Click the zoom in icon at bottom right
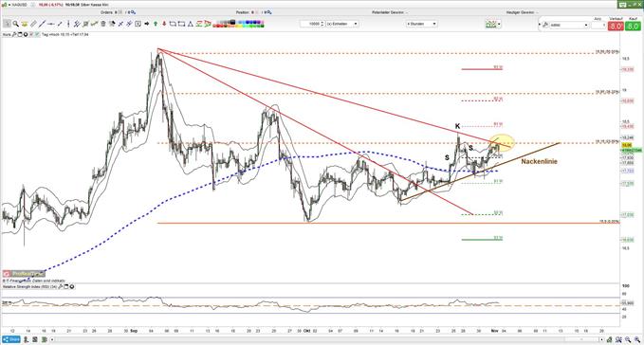The image size is (644, 345). [628, 339]
